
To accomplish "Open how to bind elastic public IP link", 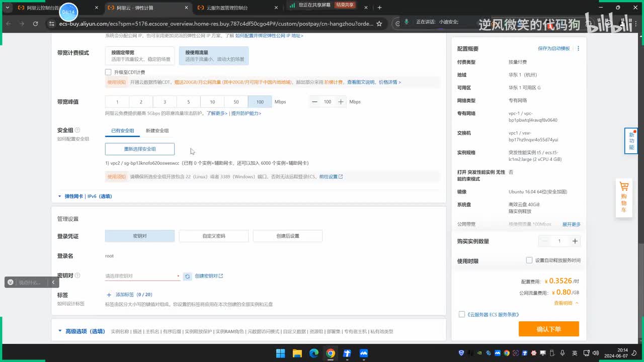I will [x=269, y=36].
